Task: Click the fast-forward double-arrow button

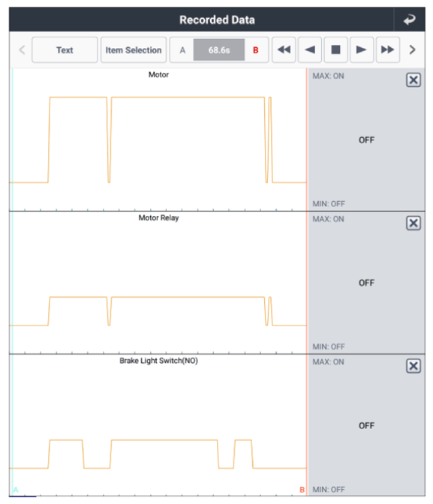Action: tap(388, 49)
